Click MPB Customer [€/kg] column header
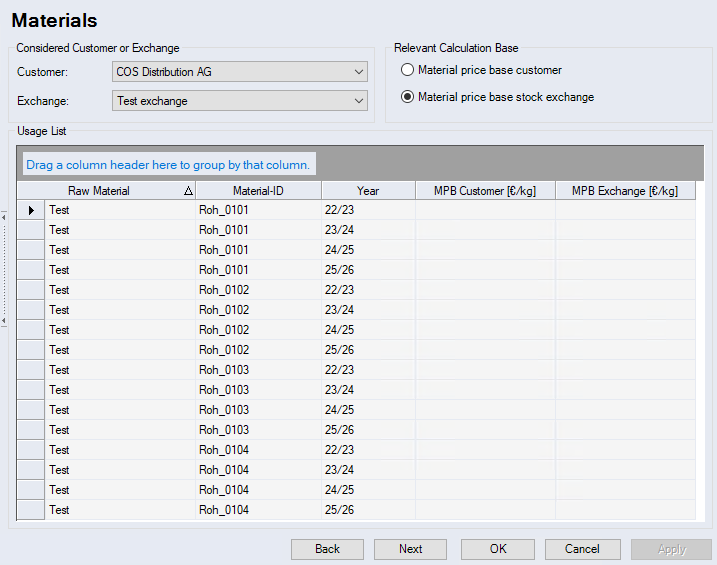The height and width of the screenshot is (565, 717). 485,191
